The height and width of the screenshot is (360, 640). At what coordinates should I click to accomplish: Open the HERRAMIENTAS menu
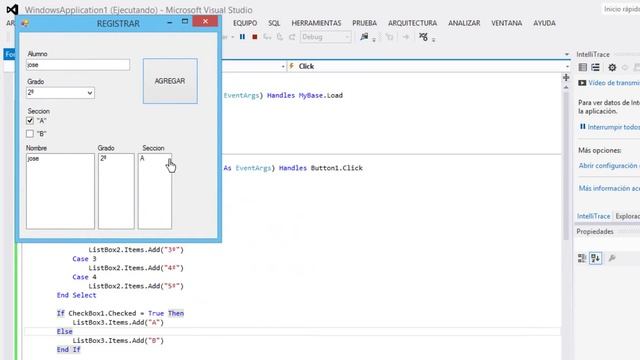[316, 23]
